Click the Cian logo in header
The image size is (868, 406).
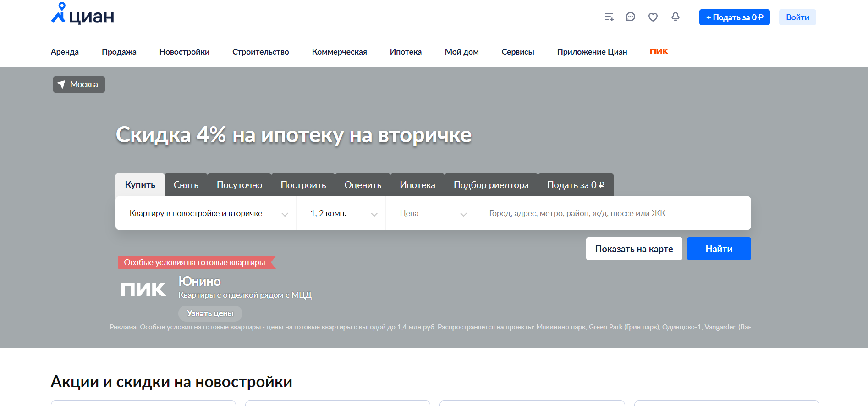(82, 15)
